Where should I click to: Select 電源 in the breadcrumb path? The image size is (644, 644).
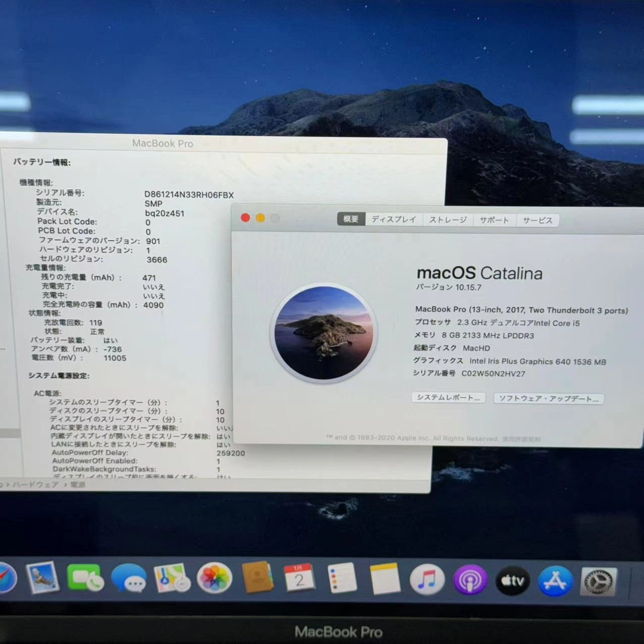78,484
